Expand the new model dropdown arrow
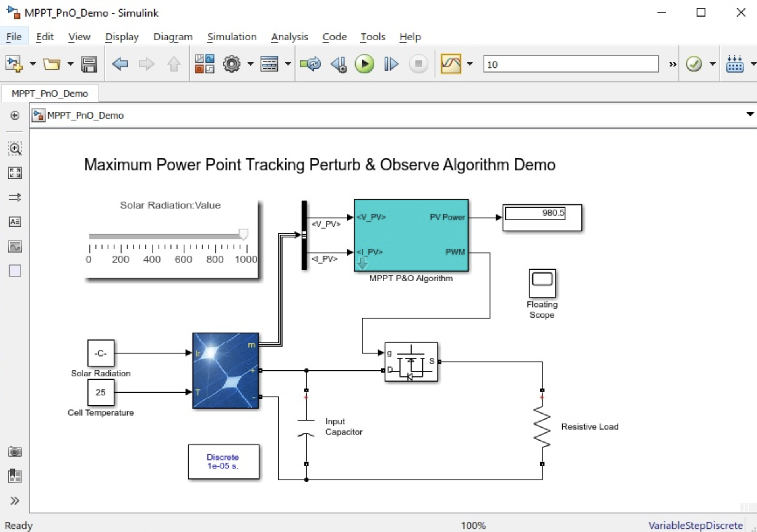The width and height of the screenshot is (757, 532). pyautogui.click(x=33, y=64)
